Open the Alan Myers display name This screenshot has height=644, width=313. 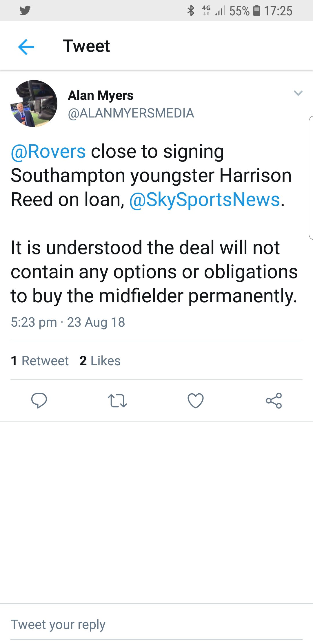point(101,95)
